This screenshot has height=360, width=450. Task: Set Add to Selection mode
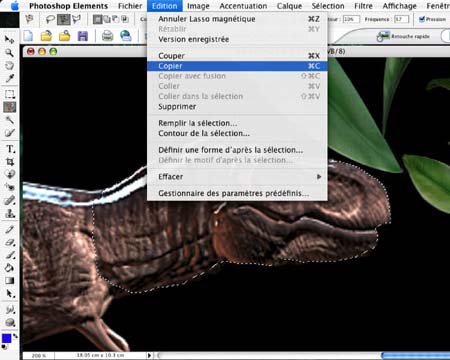coord(106,19)
